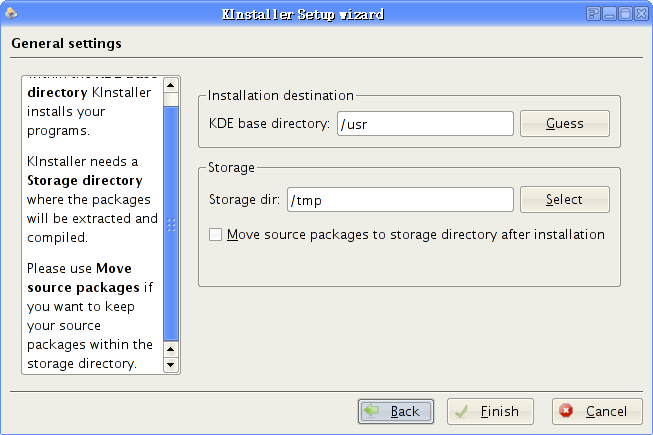This screenshot has height=435, width=653.
Task: Click the KInstaller window menu icon in title bar
Action: [x=11, y=14]
